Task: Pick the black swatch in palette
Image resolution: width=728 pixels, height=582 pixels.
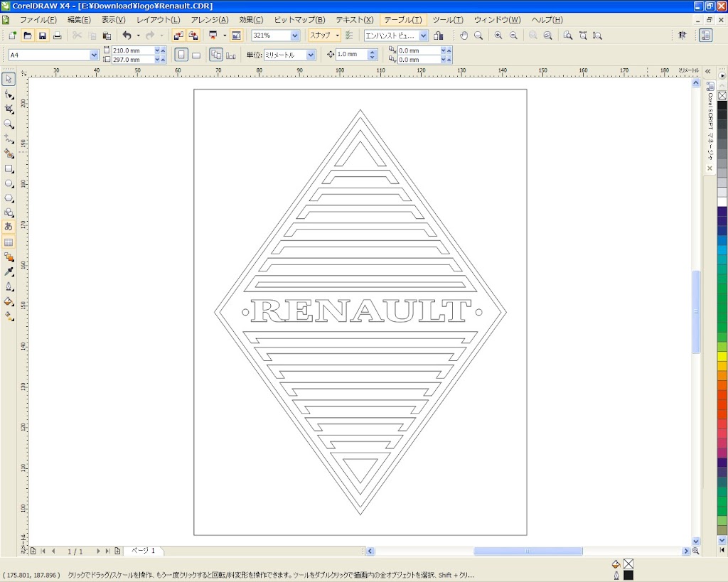Action: point(722,105)
